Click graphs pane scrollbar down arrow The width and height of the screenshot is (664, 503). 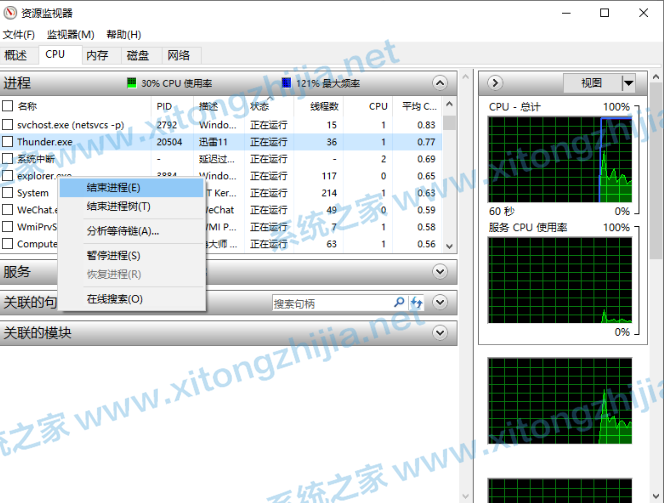click(656, 495)
